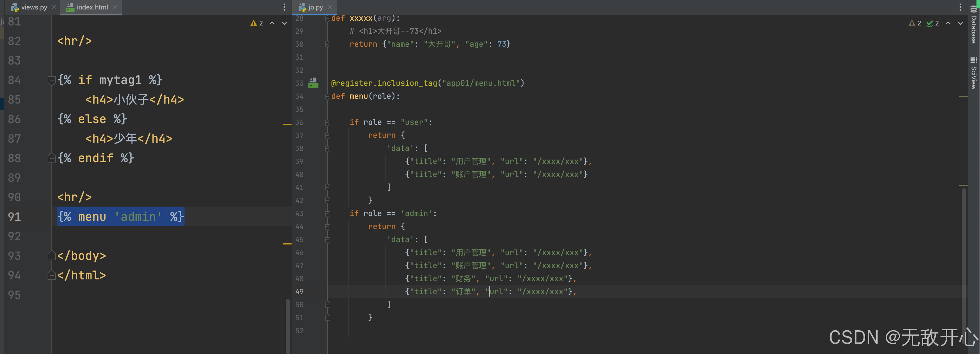Open related template gutter icon on line 33
Viewport: 980px width, 354px height.
[313, 83]
